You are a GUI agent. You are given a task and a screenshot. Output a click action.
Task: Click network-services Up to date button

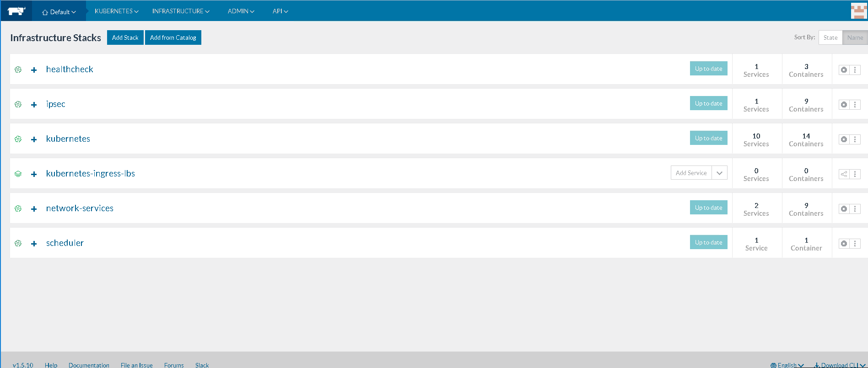(709, 208)
